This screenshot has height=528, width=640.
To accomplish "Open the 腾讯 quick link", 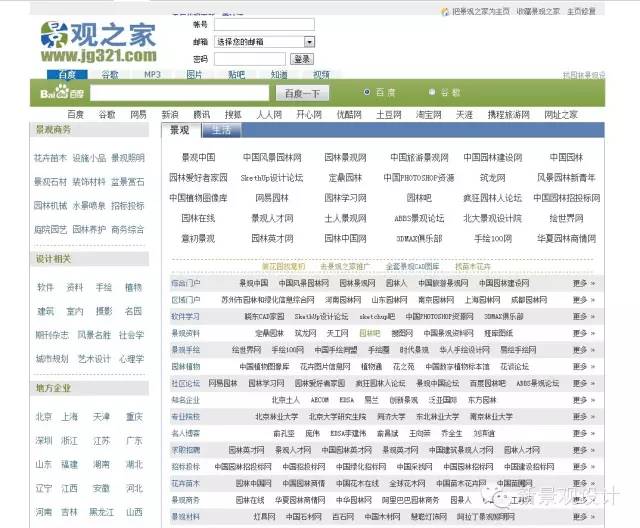I will pyautogui.click(x=202, y=115).
